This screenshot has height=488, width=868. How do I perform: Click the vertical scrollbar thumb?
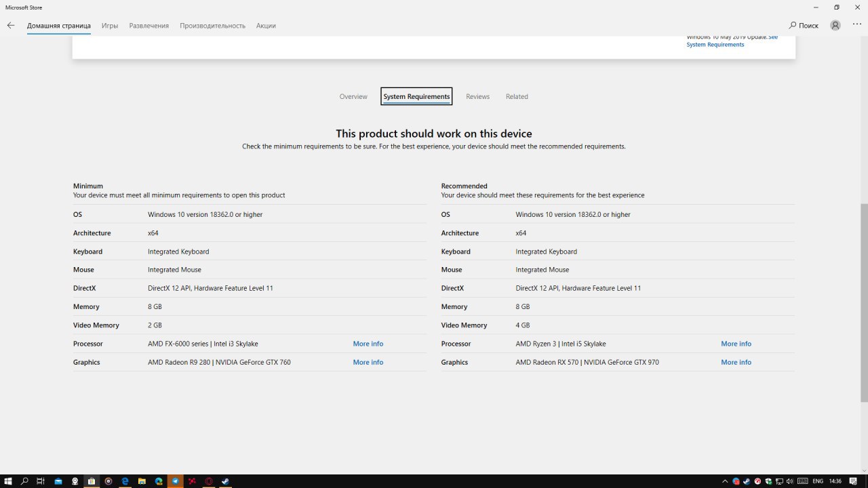pos(864,302)
